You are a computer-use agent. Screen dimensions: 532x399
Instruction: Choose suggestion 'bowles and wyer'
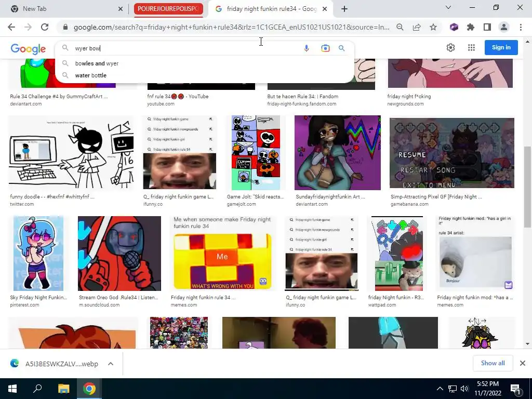204,63
